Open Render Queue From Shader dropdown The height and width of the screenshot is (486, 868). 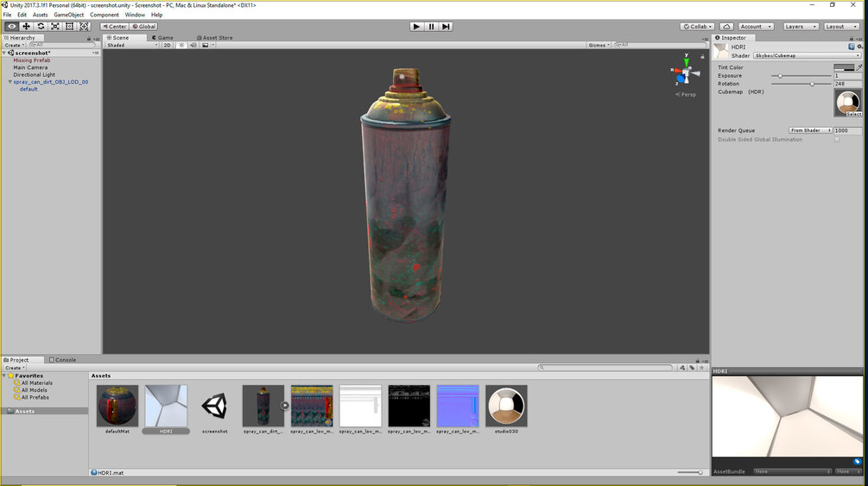(810, 130)
